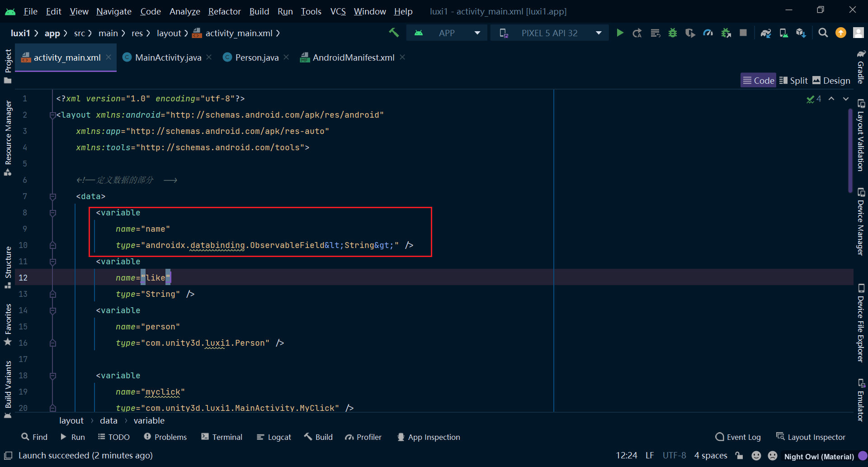
Task: Open Device Manager side panel
Action: [x=861, y=222]
